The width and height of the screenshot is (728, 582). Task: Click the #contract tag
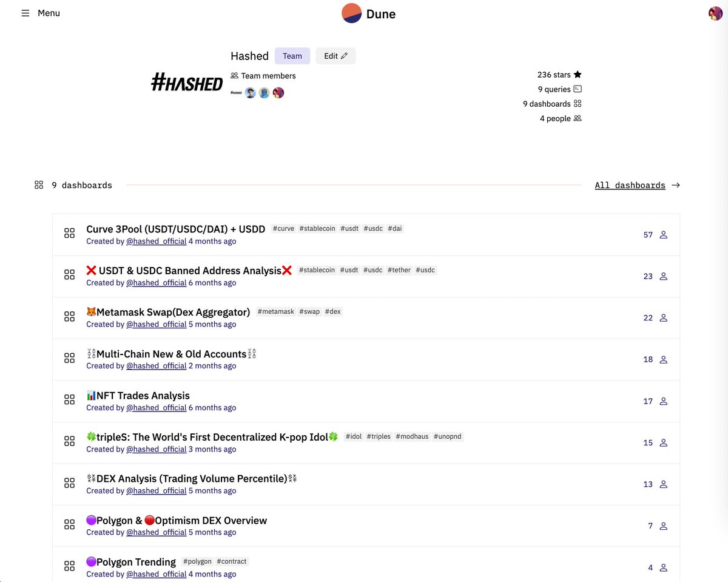coord(232,562)
